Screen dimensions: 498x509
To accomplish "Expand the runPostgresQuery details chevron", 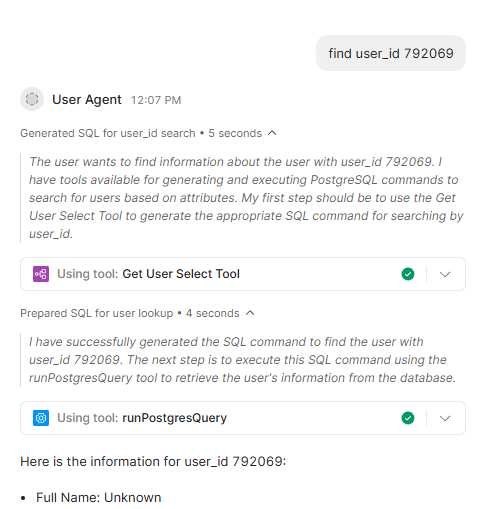I will click(445, 418).
